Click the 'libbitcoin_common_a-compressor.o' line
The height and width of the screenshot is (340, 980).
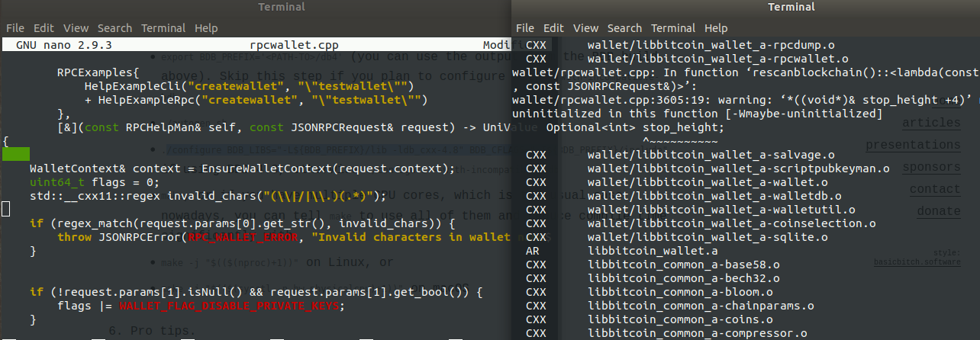click(667, 332)
